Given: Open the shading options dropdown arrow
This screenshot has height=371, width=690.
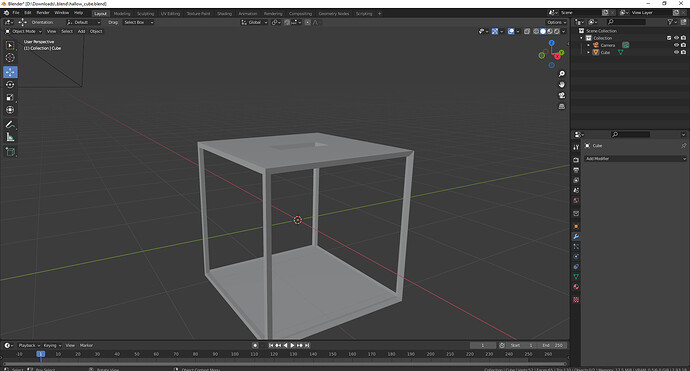Looking at the screenshot, I should tap(564, 31).
